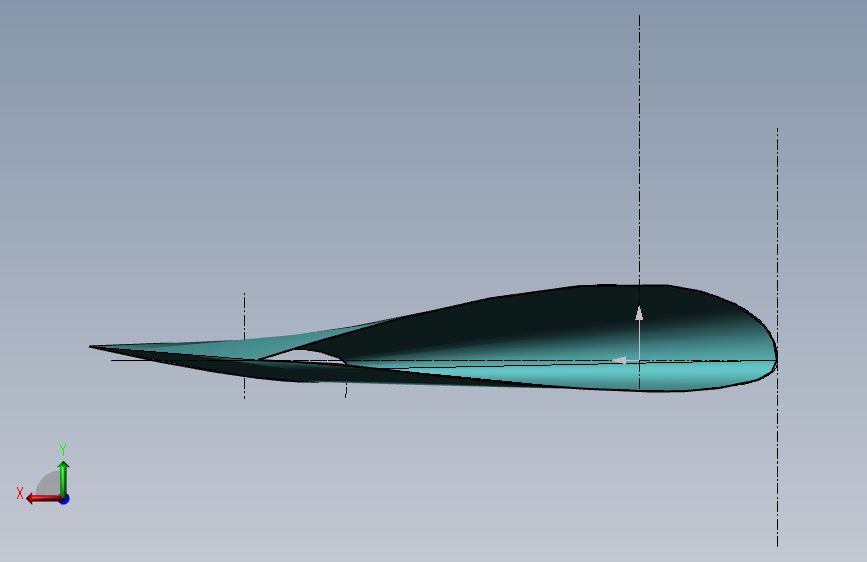The width and height of the screenshot is (867, 562).
Task: Select the sharp trailing edge tip of airfoil
Action: click(x=92, y=347)
